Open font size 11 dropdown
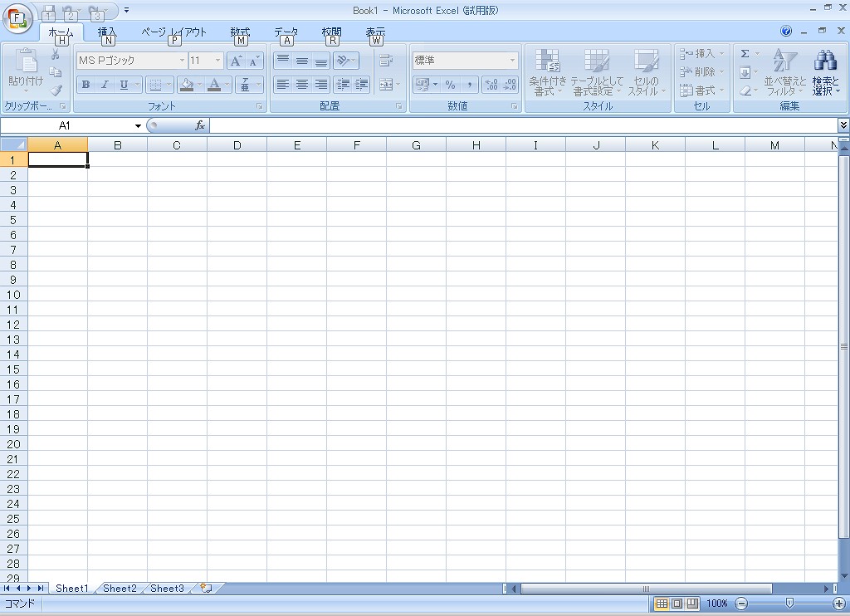 click(x=218, y=61)
